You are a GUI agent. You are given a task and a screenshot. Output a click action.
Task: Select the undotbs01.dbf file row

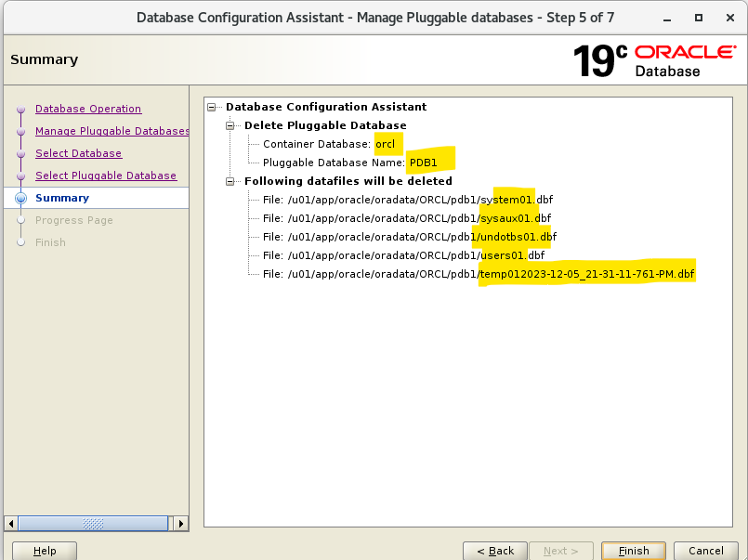[x=410, y=237]
